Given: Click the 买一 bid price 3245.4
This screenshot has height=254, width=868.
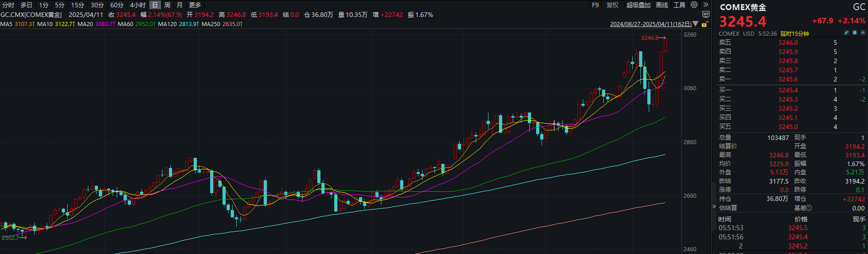Looking at the screenshot, I should point(788,90).
